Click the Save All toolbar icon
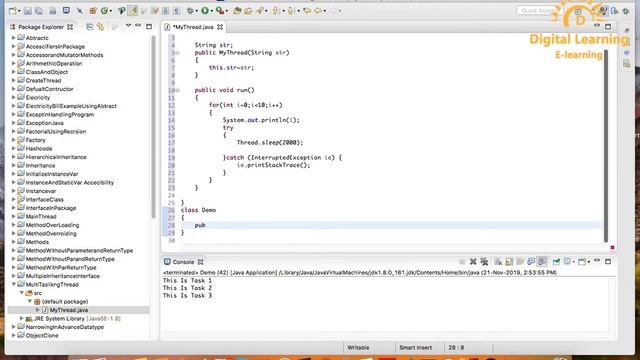Screen dimensions: 640x360 39,11
